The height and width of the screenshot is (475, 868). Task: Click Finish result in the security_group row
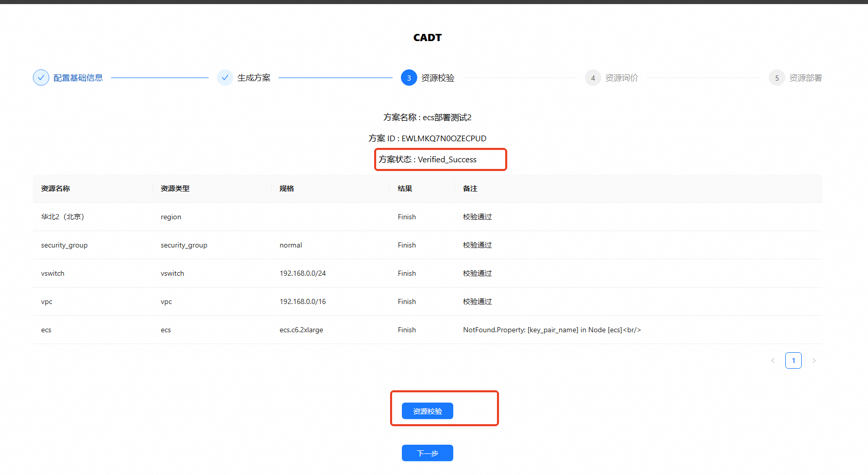coord(407,245)
